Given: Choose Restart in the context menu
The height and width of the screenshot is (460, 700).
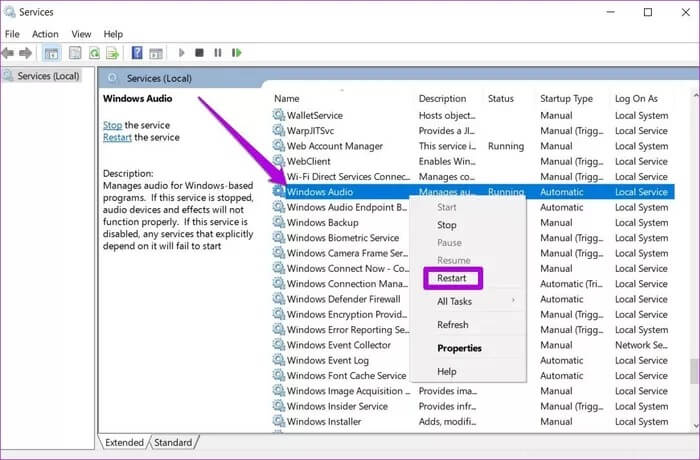Looking at the screenshot, I should pos(452,278).
